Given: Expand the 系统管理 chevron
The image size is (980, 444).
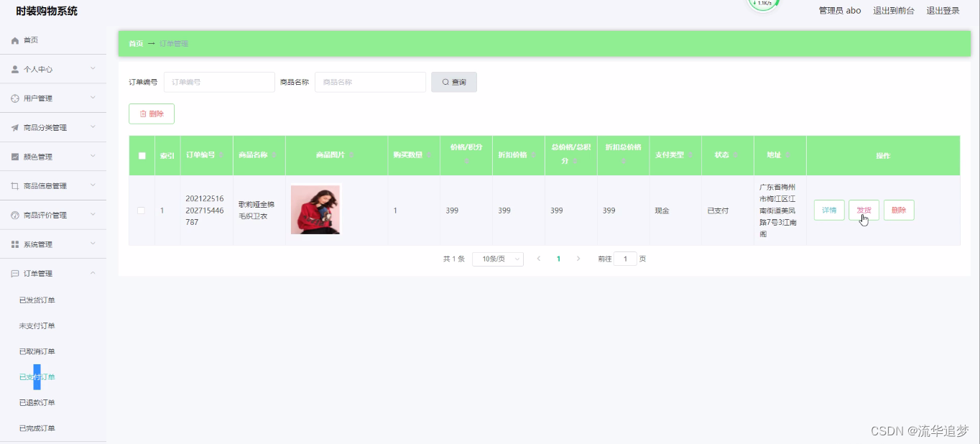Looking at the screenshot, I should (x=93, y=244).
